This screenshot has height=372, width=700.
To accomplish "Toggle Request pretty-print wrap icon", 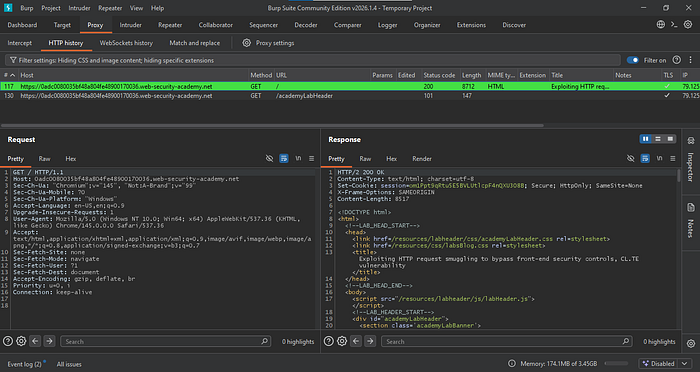I will click(283, 159).
